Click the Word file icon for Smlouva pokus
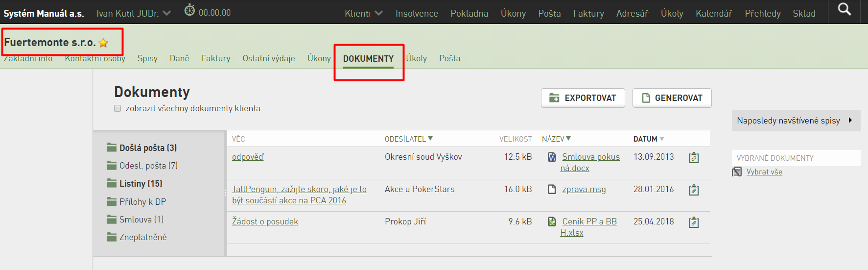Image resolution: width=868 pixels, height=270 pixels. pos(552,157)
